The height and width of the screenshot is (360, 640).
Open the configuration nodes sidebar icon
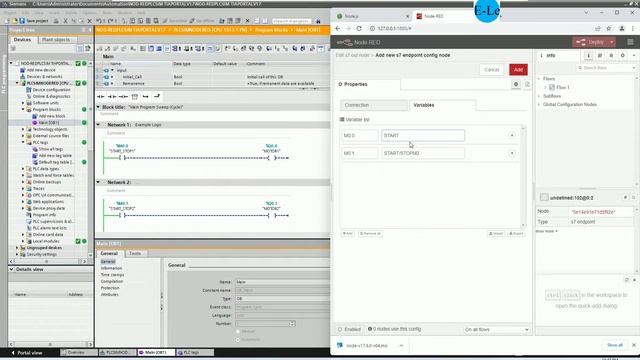(622, 56)
